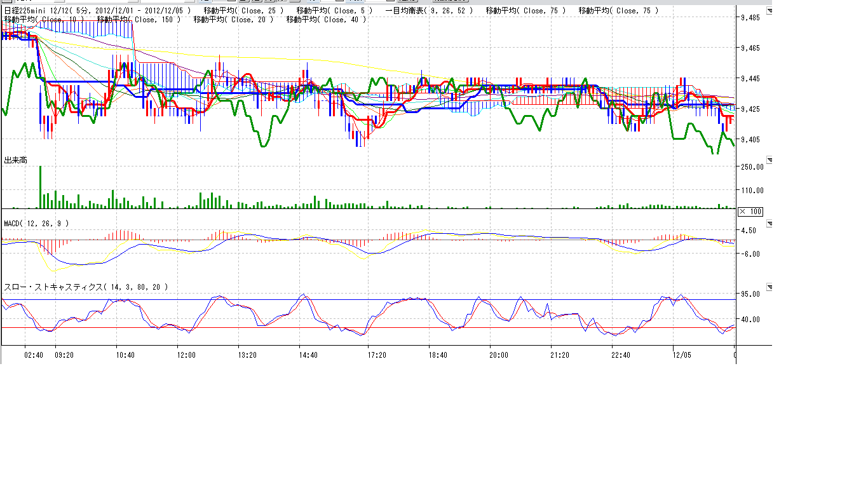Image resolution: width=868 pixels, height=488 pixels.
Task: Click the 95.00 stochastics axis label
Action: point(750,294)
